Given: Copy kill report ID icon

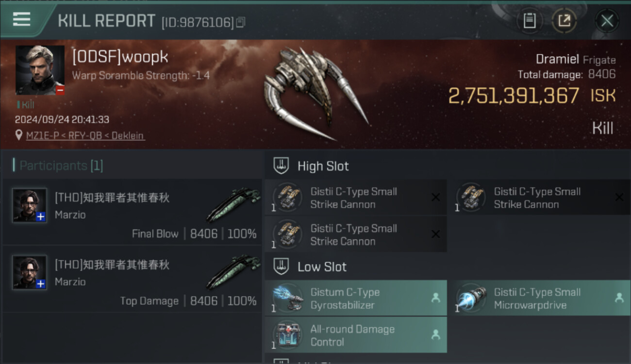Looking at the screenshot, I should [x=240, y=22].
